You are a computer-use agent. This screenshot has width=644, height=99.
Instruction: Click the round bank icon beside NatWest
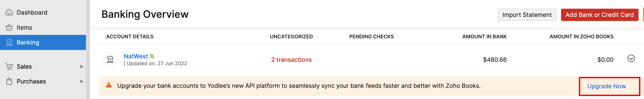click(x=110, y=60)
